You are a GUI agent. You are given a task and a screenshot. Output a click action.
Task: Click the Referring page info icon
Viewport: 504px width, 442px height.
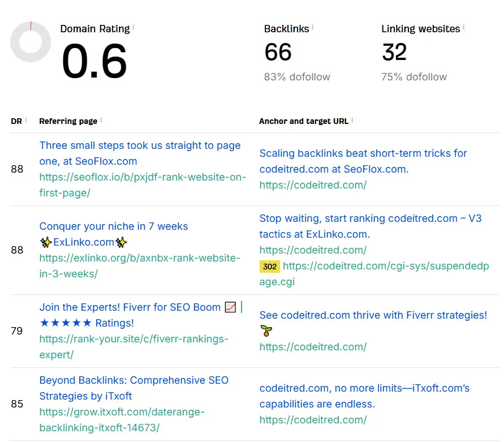pos(101,119)
